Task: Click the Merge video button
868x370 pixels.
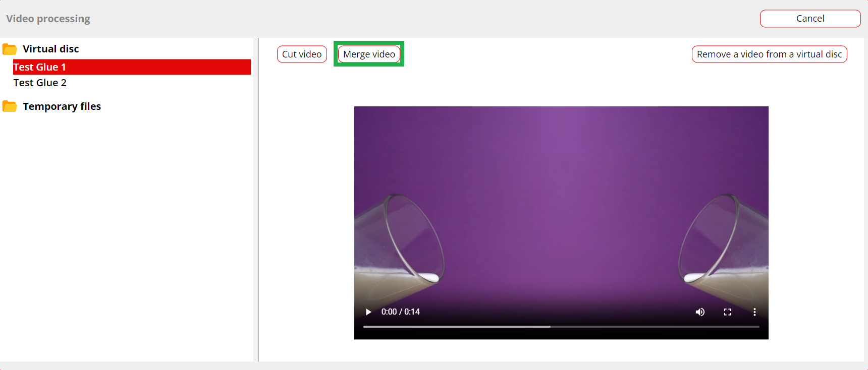Action: (x=369, y=54)
